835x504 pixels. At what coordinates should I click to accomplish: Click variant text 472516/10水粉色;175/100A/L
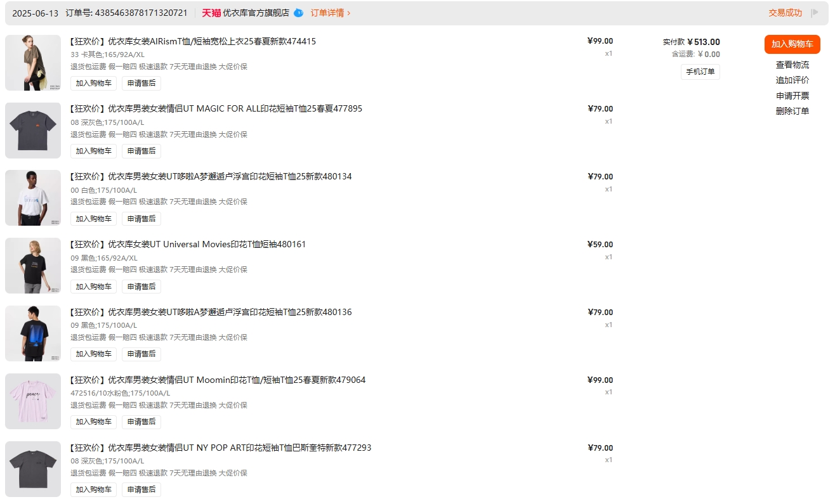tap(121, 393)
